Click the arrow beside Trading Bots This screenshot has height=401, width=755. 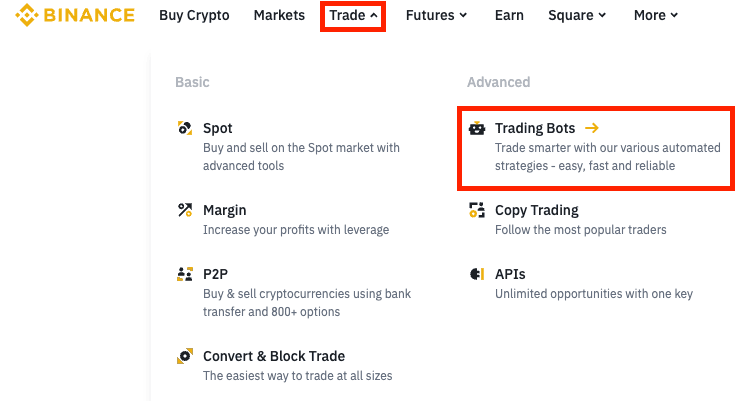click(592, 128)
